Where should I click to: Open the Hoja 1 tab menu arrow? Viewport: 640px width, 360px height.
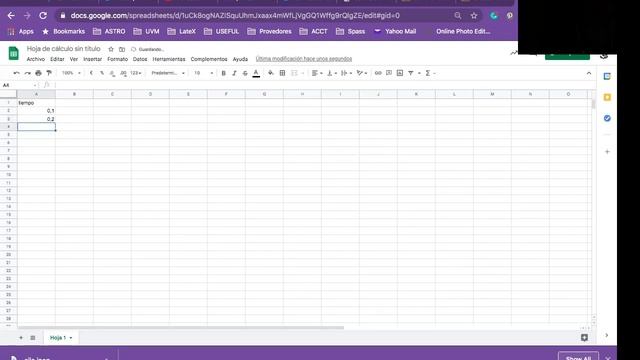pyautogui.click(x=71, y=338)
